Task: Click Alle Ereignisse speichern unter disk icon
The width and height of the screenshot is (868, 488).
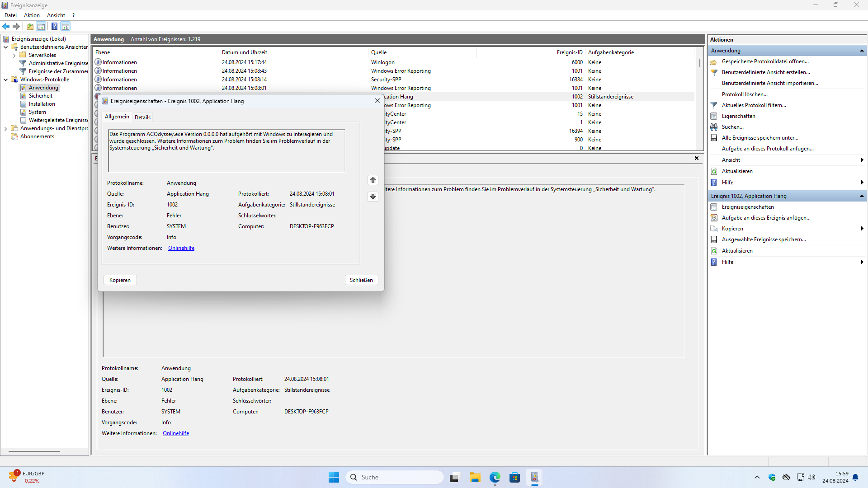Action: click(714, 138)
